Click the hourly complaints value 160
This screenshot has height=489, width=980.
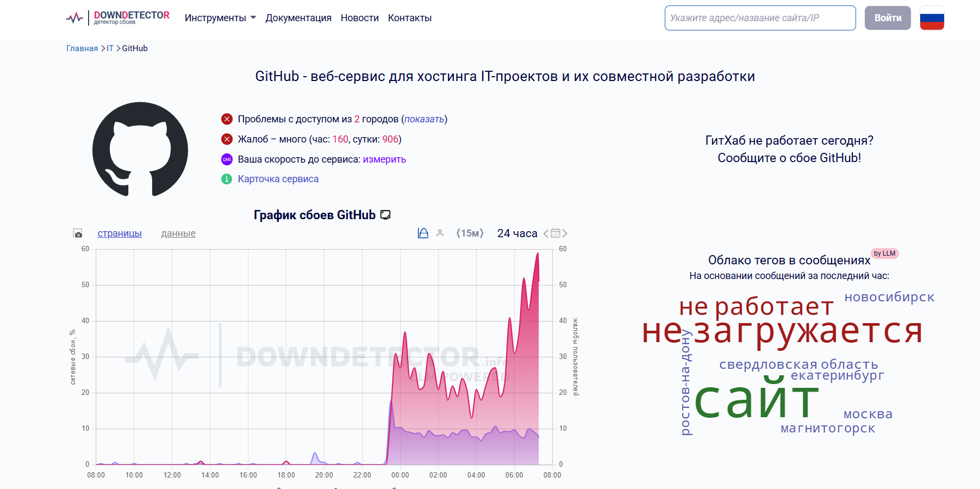(x=340, y=139)
